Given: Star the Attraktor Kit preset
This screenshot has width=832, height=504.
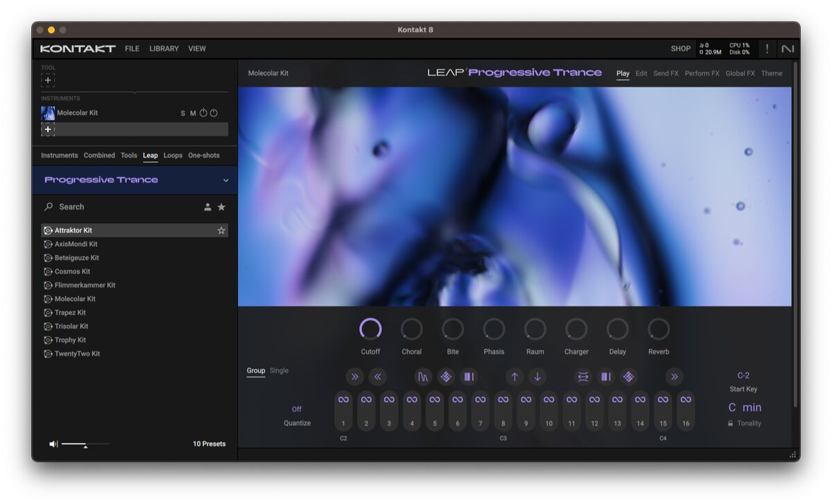Looking at the screenshot, I should 221,230.
